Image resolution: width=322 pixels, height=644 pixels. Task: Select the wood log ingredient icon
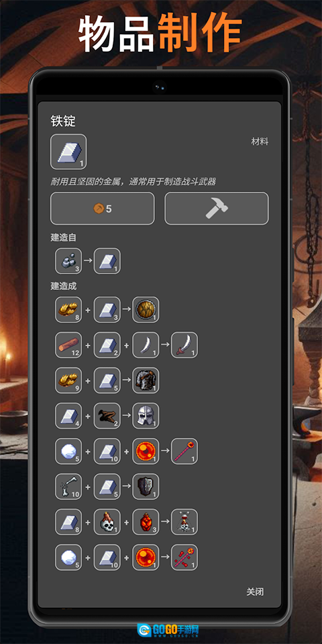coord(68,345)
